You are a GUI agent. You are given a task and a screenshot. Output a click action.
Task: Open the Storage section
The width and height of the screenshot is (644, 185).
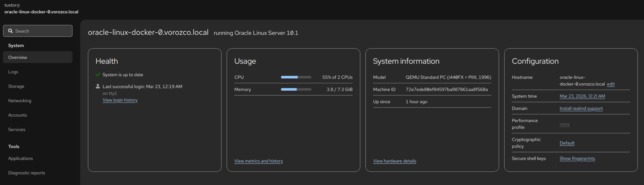coord(16,86)
